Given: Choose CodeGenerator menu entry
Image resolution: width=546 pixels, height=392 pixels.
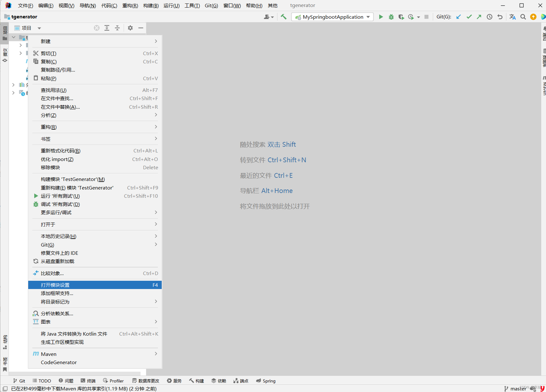Looking at the screenshot, I should tap(95, 362).
